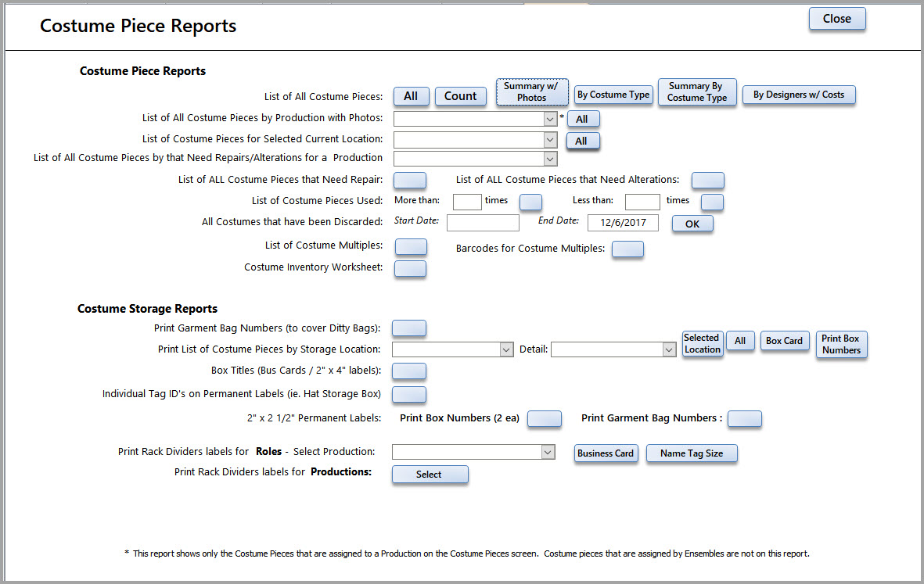The width and height of the screenshot is (924, 584).
Task: Expand the Selected Current Location dropdown
Action: point(550,140)
